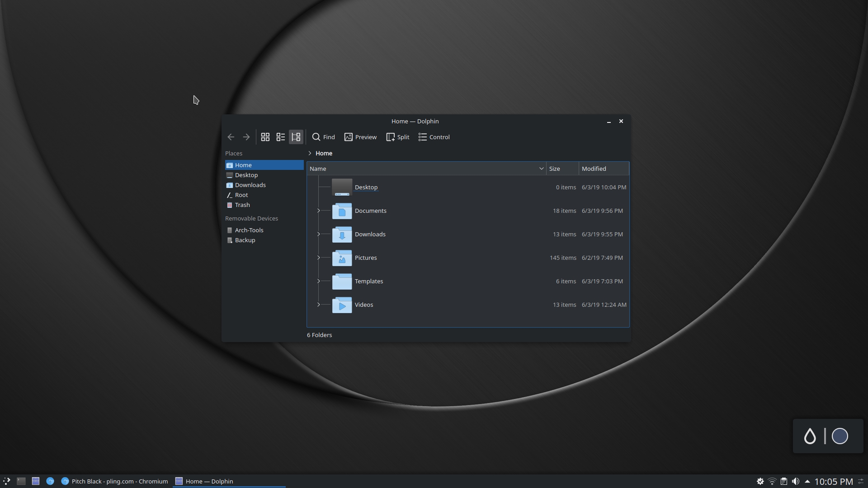The width and height of the screenshot is (868, 488).
Task: Open the clipboard tray icon
Action: (784, 481)
